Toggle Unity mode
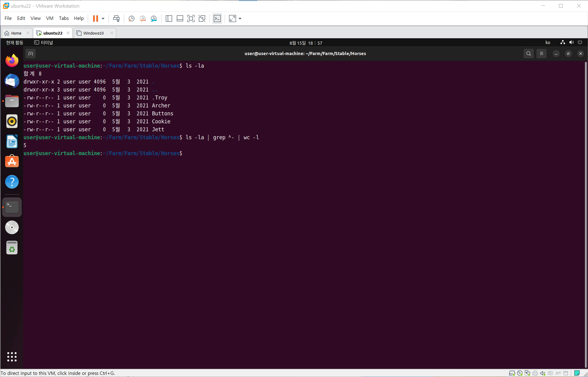The image size is (588, 377). point(202,19)
